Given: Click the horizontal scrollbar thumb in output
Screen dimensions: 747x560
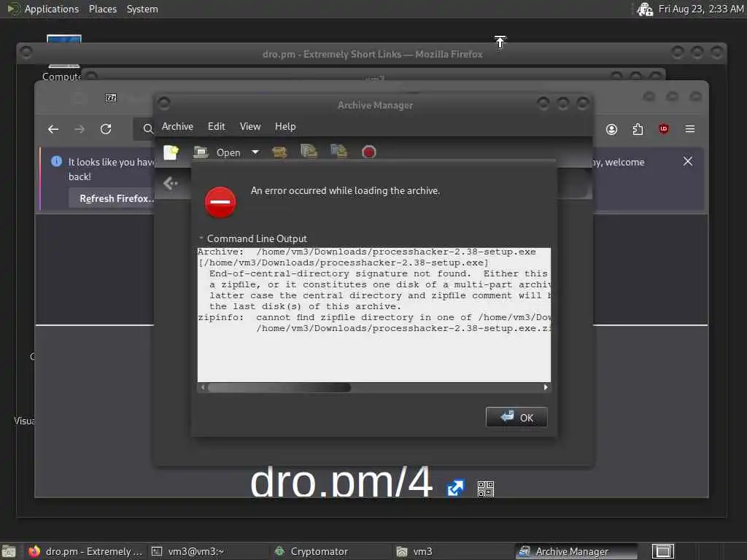Looking at the screenshot, I should (x=279, y=387).
